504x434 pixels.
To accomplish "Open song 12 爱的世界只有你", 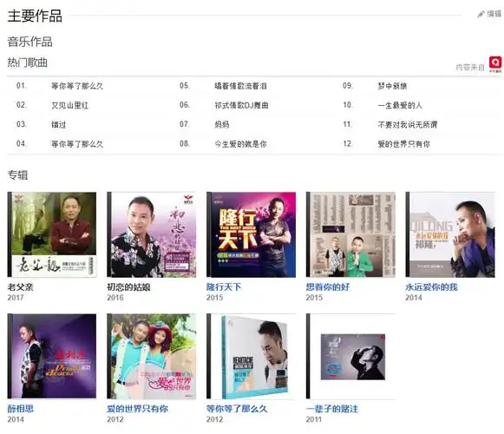I will tap(403, 144).
